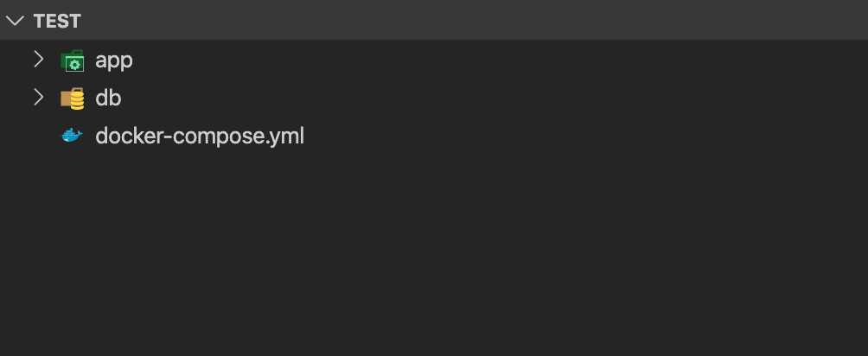Viewport: 868px width, 356px height.
Task: Click the Docker whale file icon
Action: (73, 137)
